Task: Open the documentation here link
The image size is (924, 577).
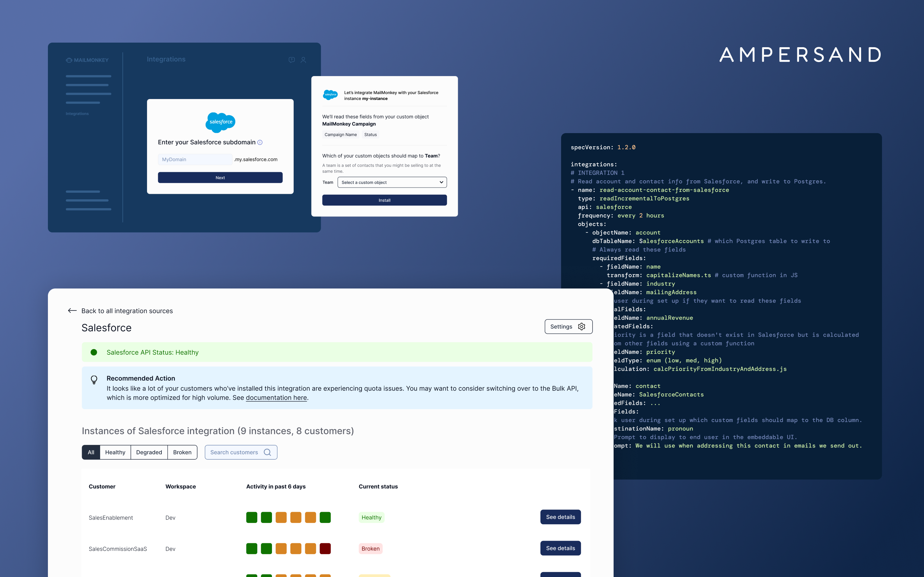Action: pos(276,398)
